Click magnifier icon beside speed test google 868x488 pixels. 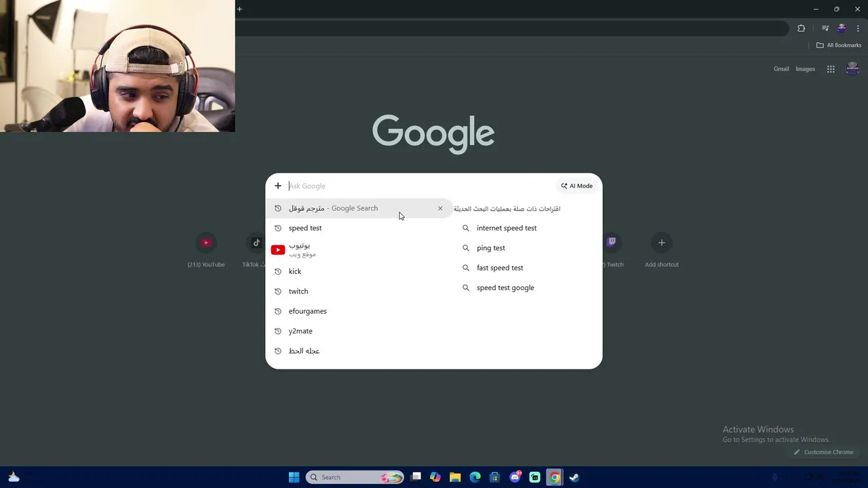coord(466,287)
